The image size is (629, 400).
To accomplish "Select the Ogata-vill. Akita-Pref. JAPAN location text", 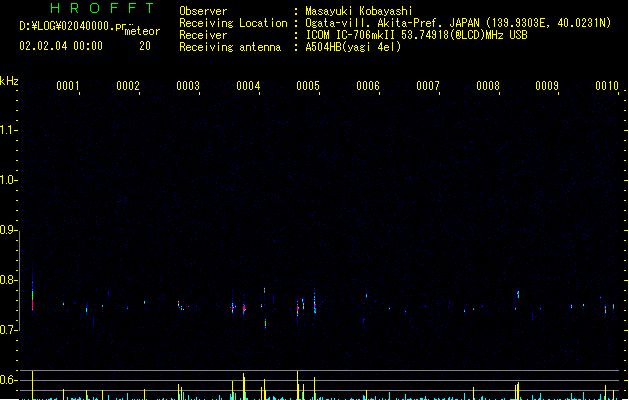I will click(x=458, y=23).
